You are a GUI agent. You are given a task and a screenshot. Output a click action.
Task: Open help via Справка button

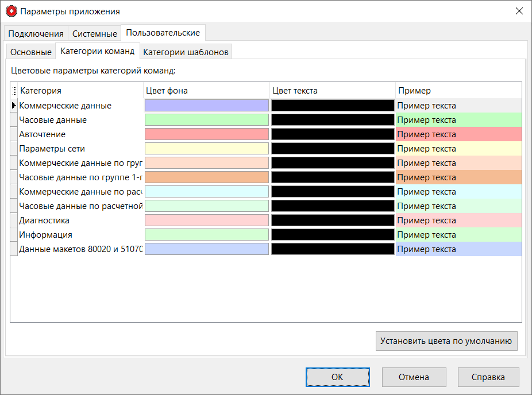[x=488, y=377]
